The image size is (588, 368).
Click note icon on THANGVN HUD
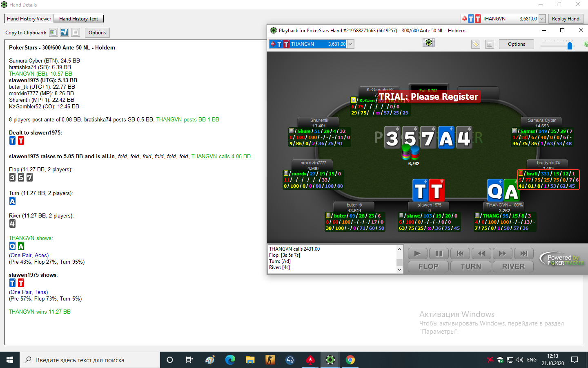pos(477,215)
